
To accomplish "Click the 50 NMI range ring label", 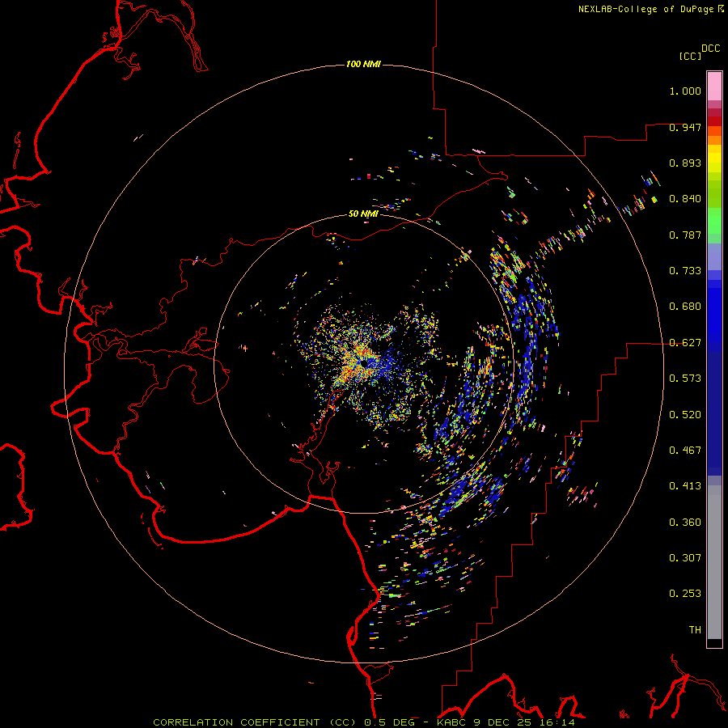I will [x=363, y=214].
